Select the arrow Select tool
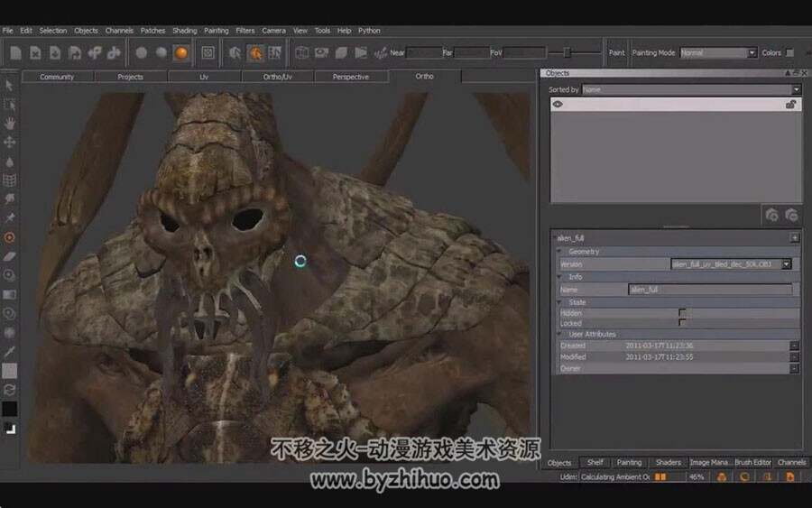This screenshot has height=508, width=812. (9, 86)
